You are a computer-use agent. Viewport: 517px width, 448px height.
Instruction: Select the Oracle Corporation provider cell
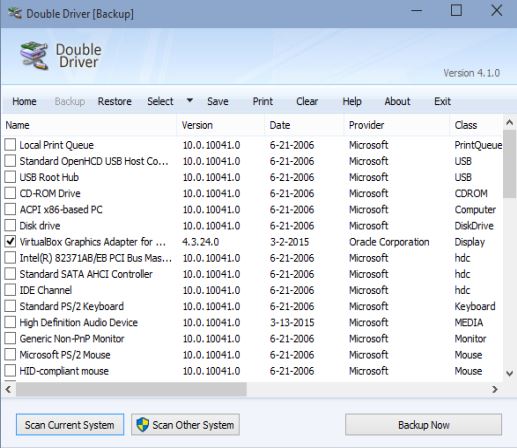[x=389, y=242]
